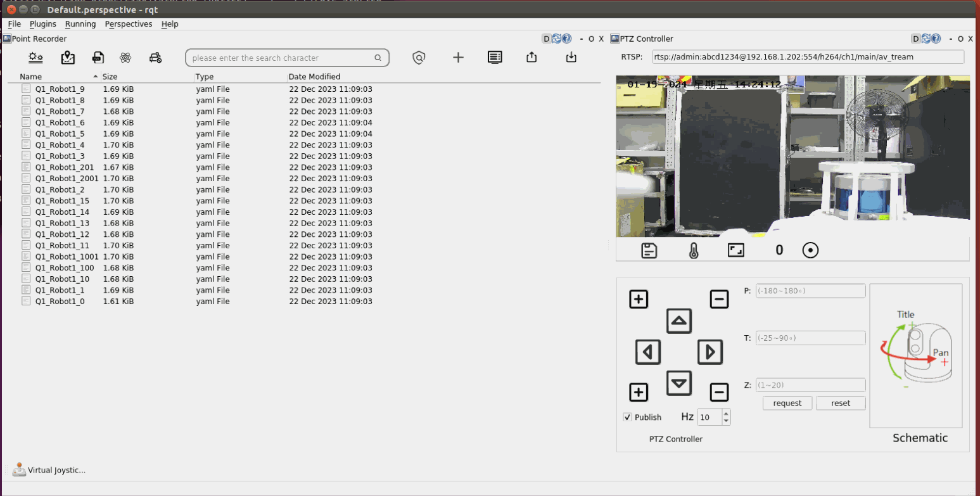This screenshot has width=980, height=496.
Task: Click the plus icon to add a point
Action: click(458, 58)
